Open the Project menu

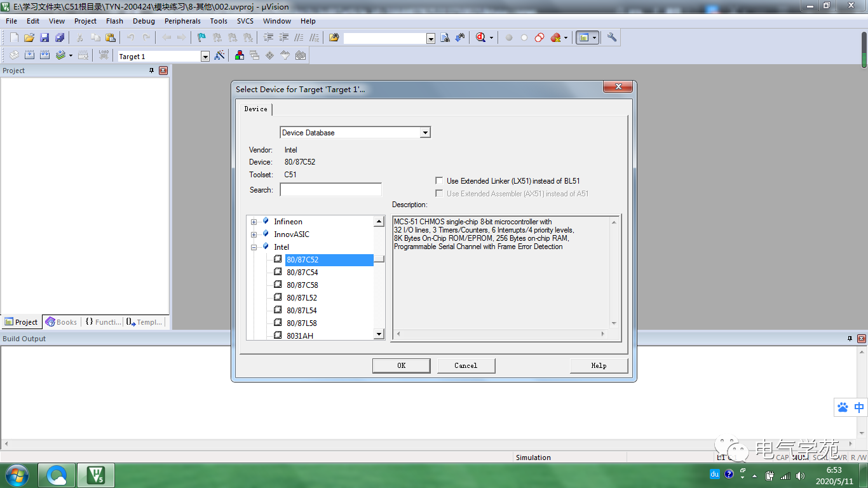85,21
